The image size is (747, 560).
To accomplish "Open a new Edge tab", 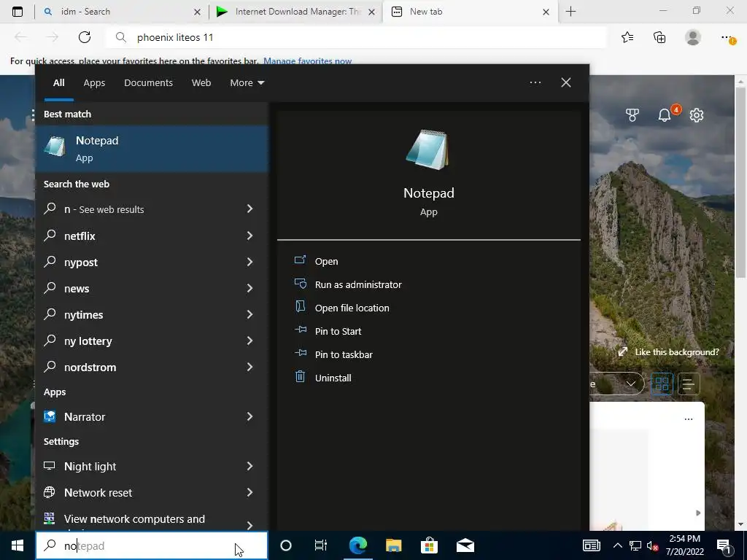I will [570, 12].
